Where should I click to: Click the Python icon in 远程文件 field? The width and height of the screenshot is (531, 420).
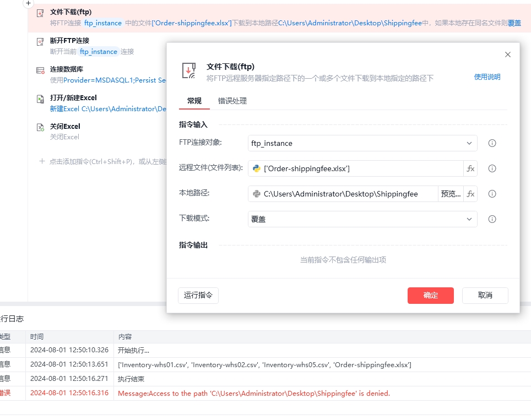pyautogui.click(x=256, y=168)
